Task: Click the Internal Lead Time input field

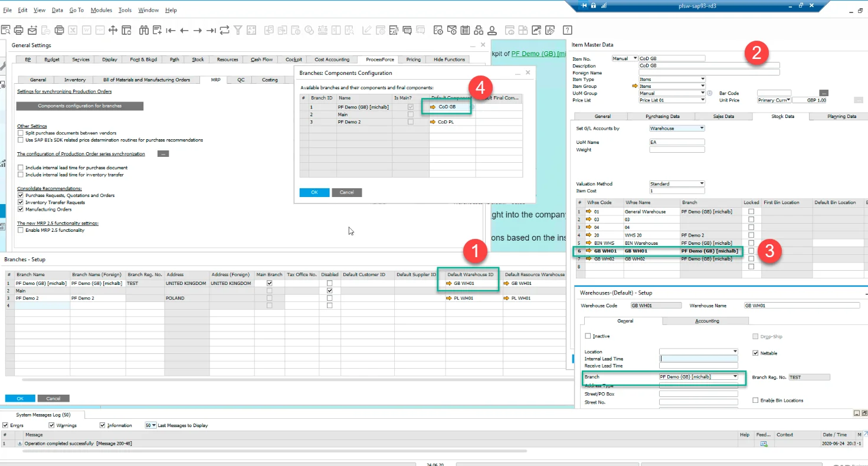Action: 699,359
